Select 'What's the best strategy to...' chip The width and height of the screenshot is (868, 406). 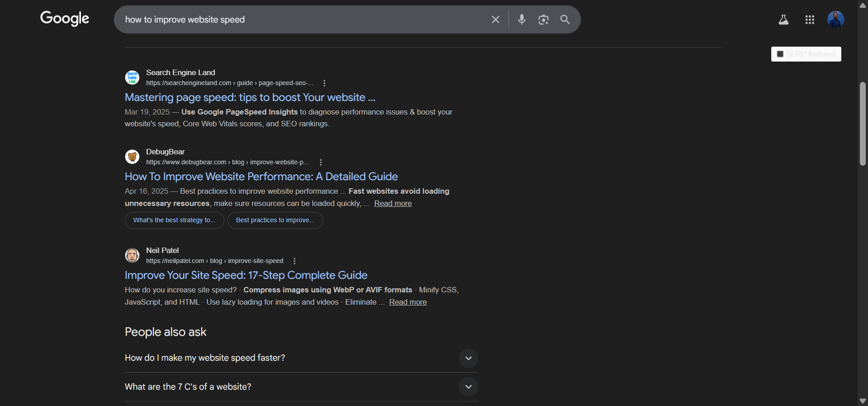(175, 220)
